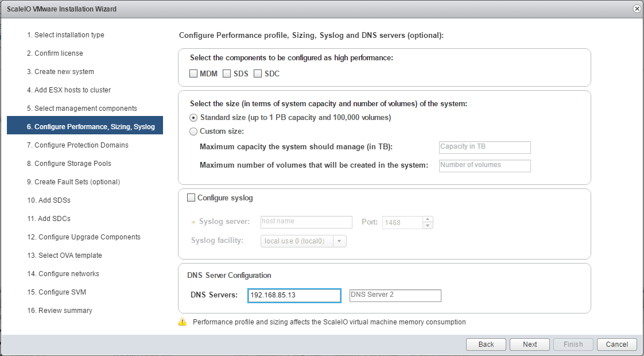The image size is (644, 356).
Task: Tick the SDS high performance checkbox
Action: coord(227,73)
